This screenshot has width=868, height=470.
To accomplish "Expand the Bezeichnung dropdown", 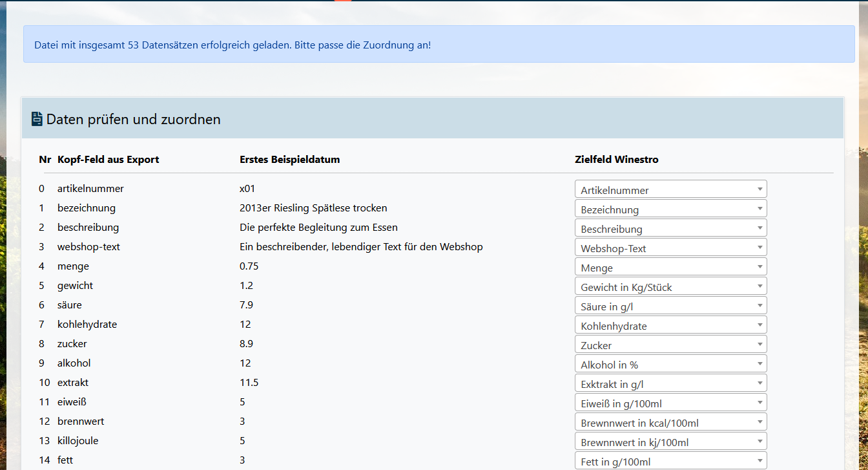I will (670, 209).
